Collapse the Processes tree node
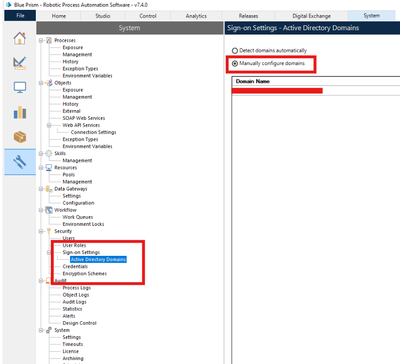This screenshot has width=400, height=364. (41, 40)
